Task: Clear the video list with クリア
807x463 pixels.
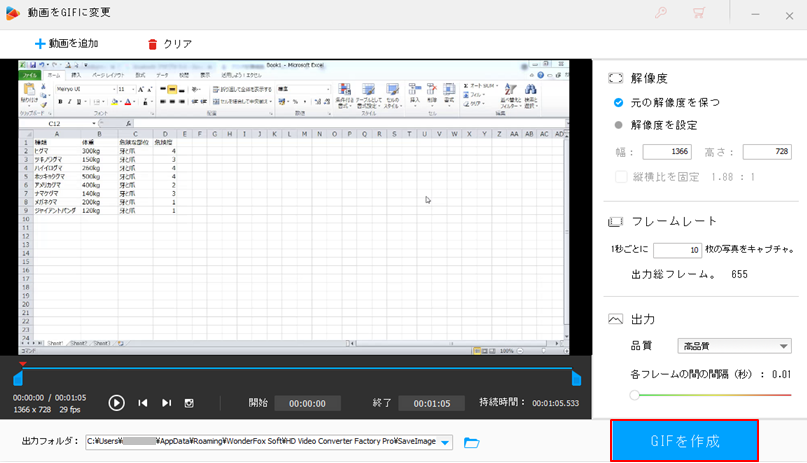Action: tap(178, 44)
